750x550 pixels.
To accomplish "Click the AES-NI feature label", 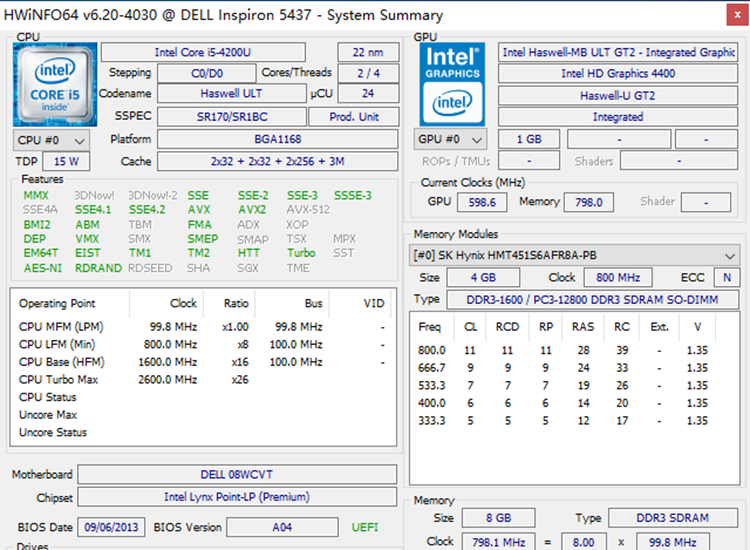I will 43,268.
